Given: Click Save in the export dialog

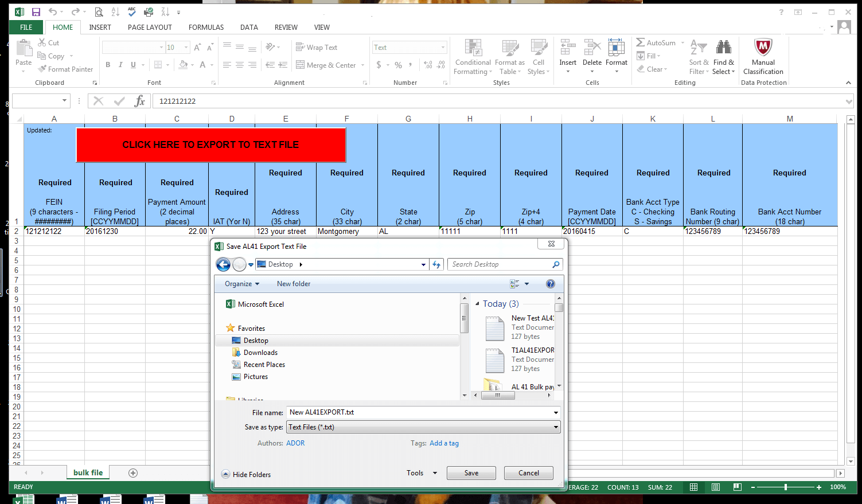Looking at the screenshot, I should [471, 473].
